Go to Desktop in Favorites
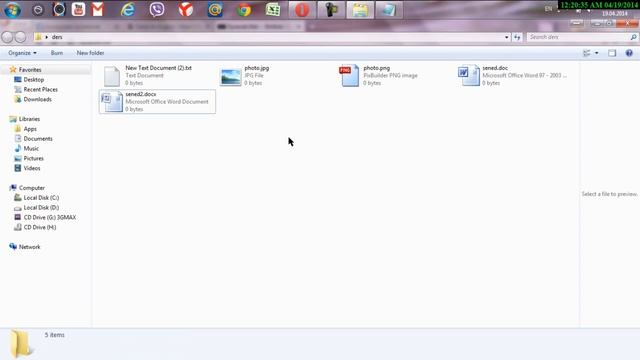The image size is (640, 360). tap(33, 80)
